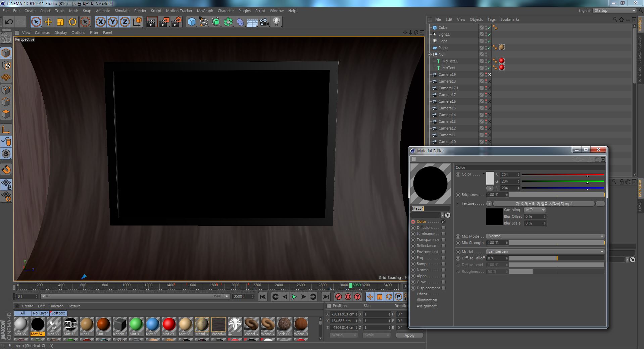Enable the Transparency channel checkbox
This screenshot has width=644, height=349.
pyautogui.click(x=443, y=240)
